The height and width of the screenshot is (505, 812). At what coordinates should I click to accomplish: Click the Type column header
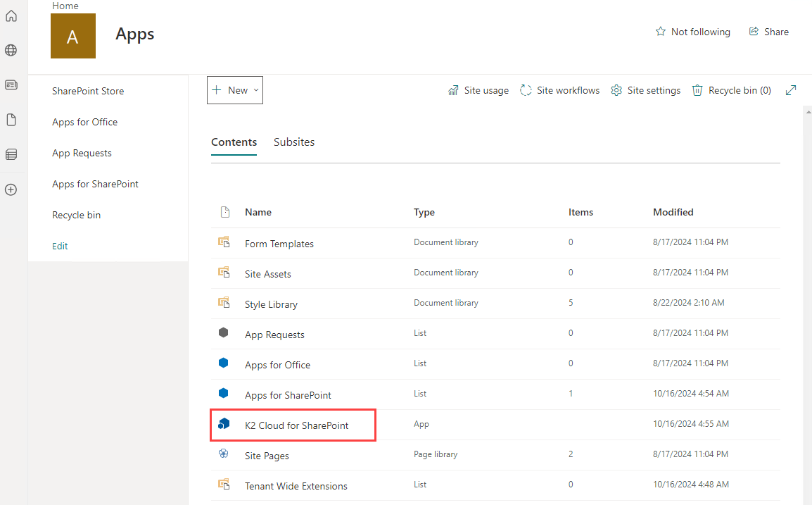[424, 212]
